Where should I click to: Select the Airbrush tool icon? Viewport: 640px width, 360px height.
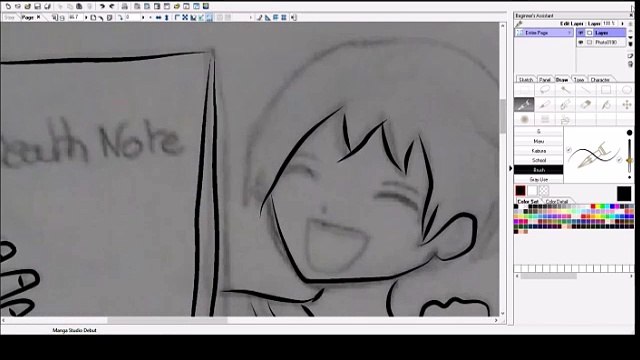click(524, 119)
